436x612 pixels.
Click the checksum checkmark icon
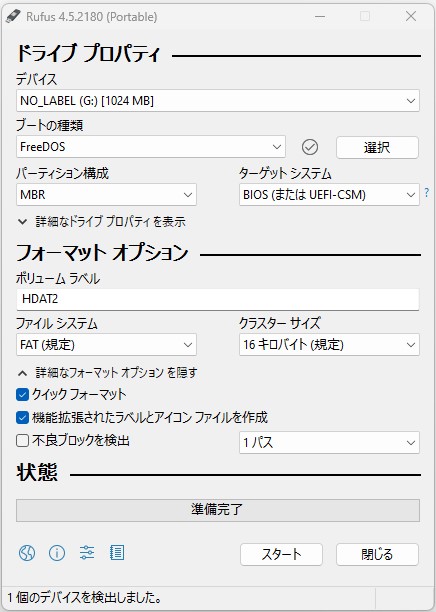[x=310, y=147]
